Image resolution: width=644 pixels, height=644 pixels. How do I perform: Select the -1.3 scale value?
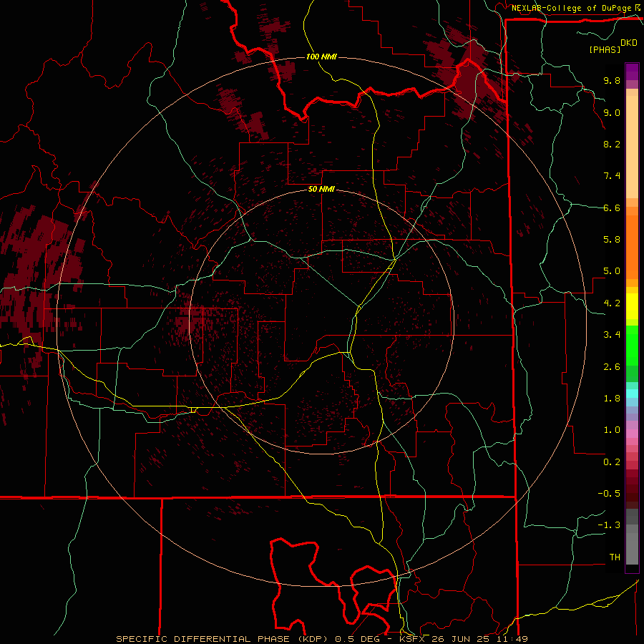click(609, 525)
